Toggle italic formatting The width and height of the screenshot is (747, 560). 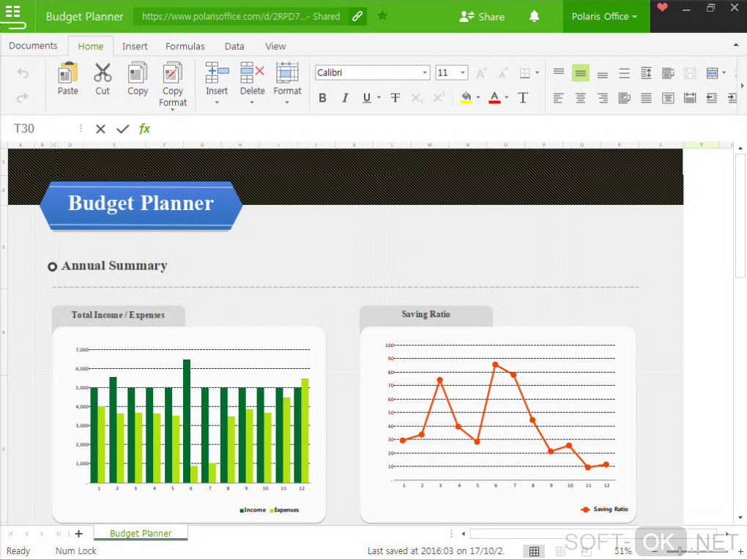tap(345, 97)
